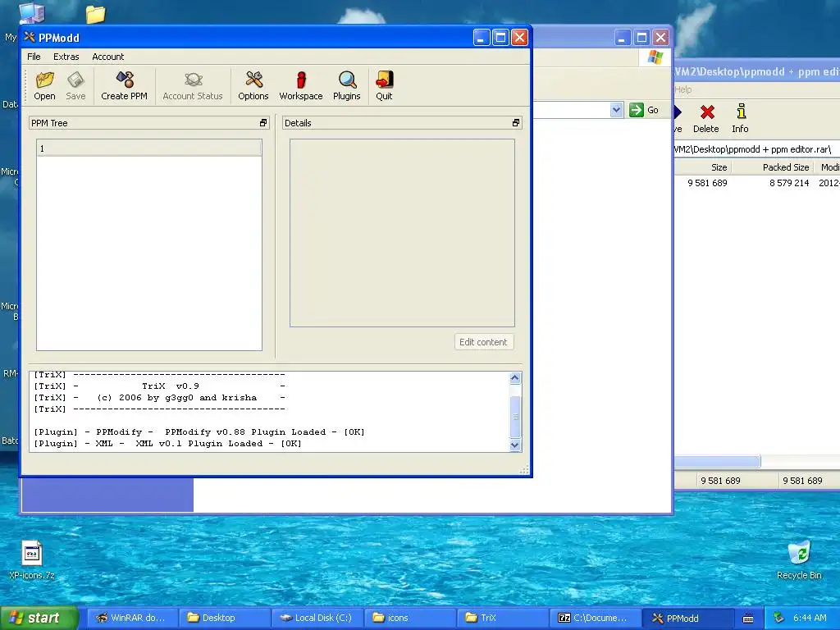
Task: Click the PPModd taskbar button
Action: point(688,618)
